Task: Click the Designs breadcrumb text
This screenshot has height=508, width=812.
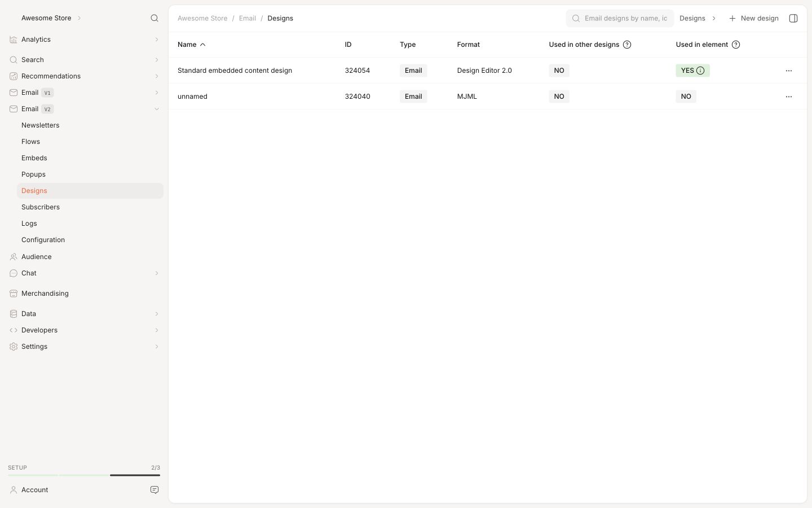Action: [x=280, y=18]
